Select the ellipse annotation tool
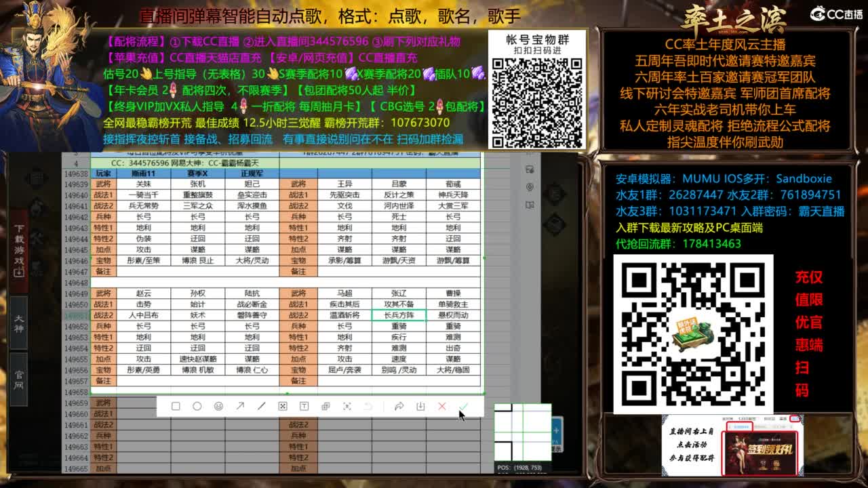This screenshot has height=488, width=868. pyautogui.click(x=197, y=407)
